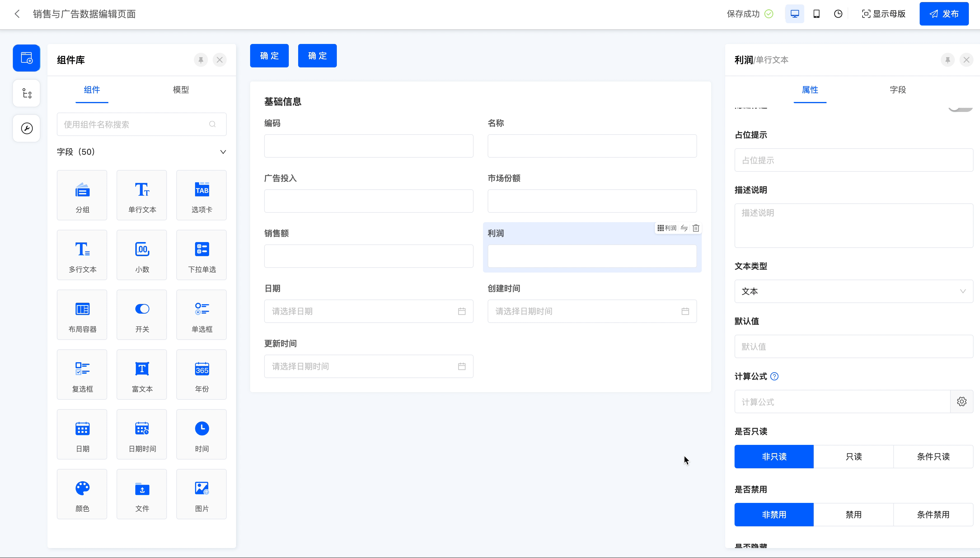Switch to mobile device preview icon
This screenshot has width=980, height=558.
click(x=816, y=14)
